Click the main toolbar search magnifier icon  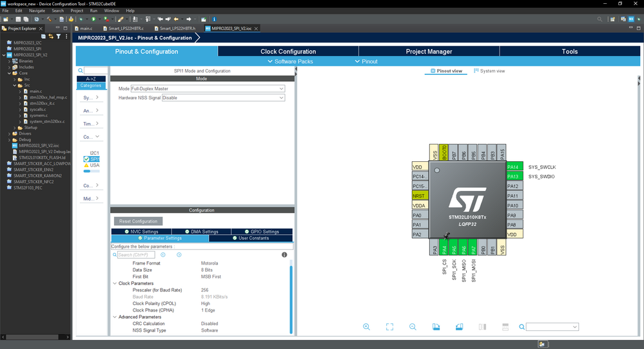[600, 19]
